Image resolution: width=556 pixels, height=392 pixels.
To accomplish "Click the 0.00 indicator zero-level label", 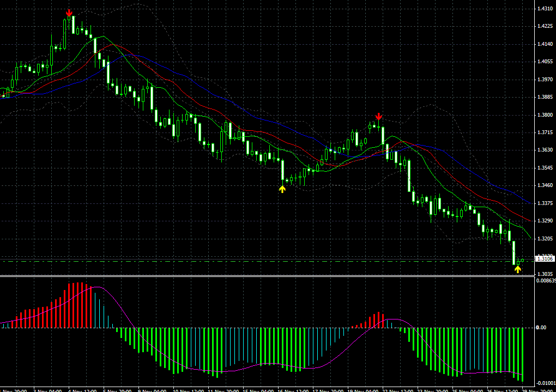I will (x=541, y=328).
